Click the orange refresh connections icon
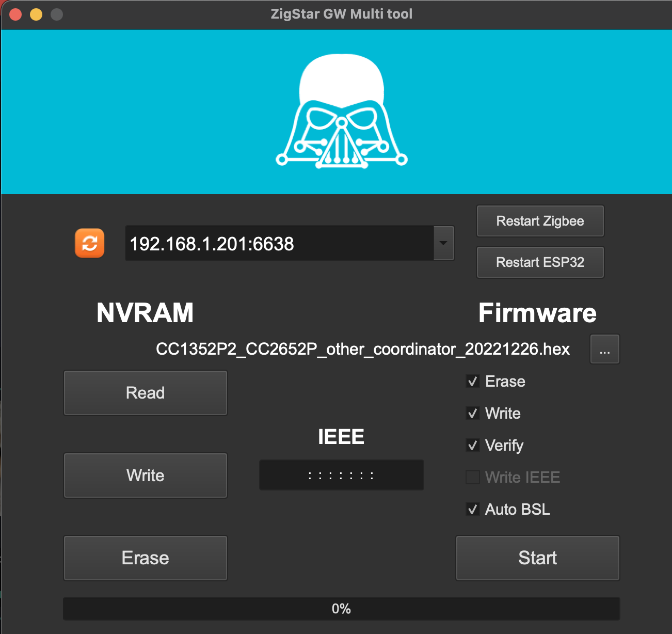The width and height of the screenshot is (672, 634). coord(90,243)
